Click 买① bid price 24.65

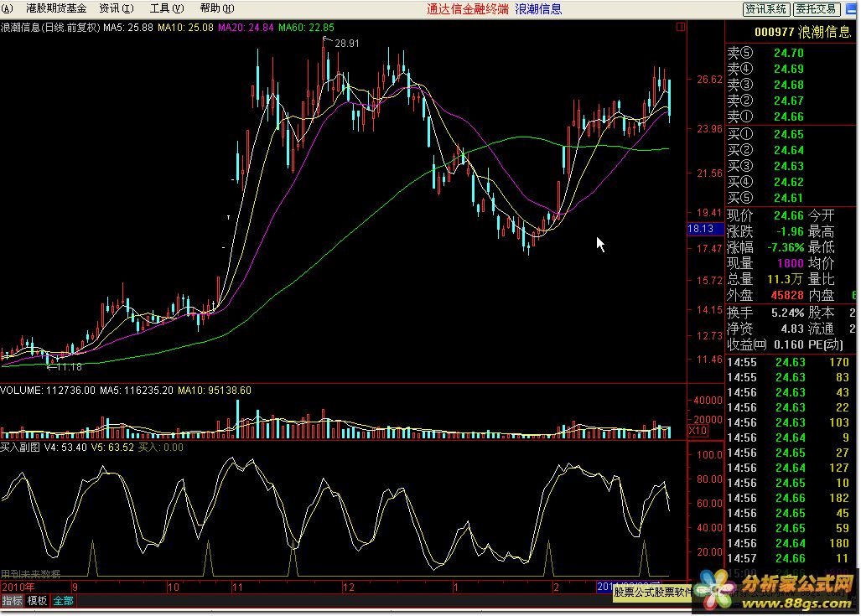789,134
